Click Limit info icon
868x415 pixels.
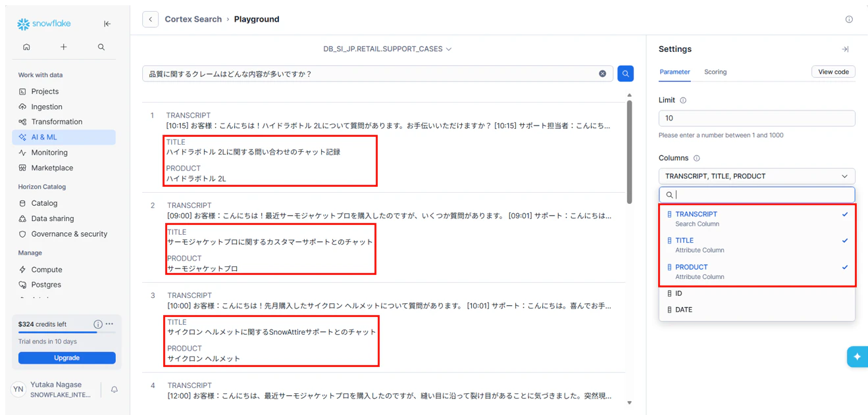click(683, 101)
